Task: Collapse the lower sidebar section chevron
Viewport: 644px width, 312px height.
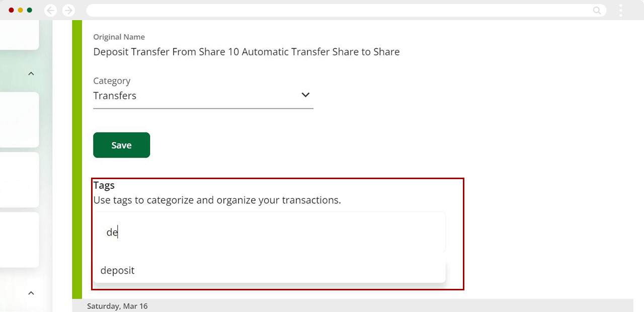Action: point(31,293)
